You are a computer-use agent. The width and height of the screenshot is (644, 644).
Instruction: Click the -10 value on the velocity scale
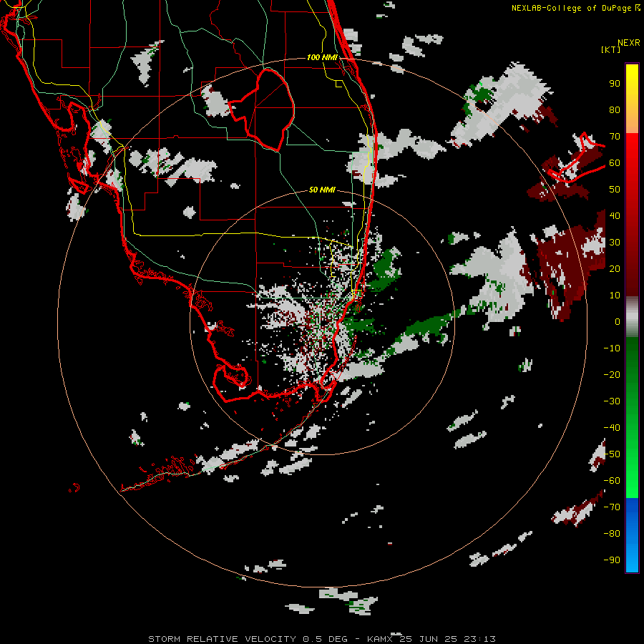(612, 348)
